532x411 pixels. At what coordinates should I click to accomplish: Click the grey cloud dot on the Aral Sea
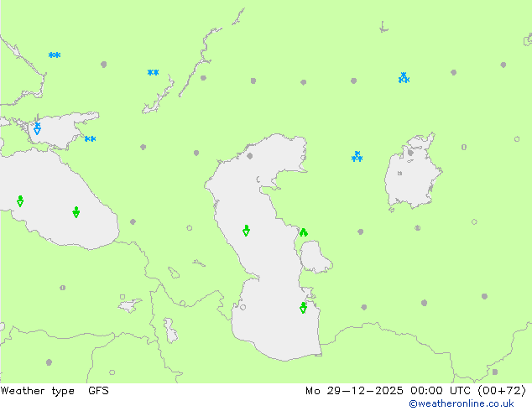(x=410, y=153)
